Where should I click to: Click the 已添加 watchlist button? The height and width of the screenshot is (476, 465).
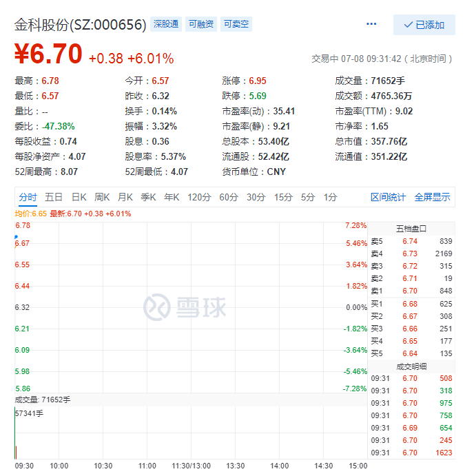424,25
